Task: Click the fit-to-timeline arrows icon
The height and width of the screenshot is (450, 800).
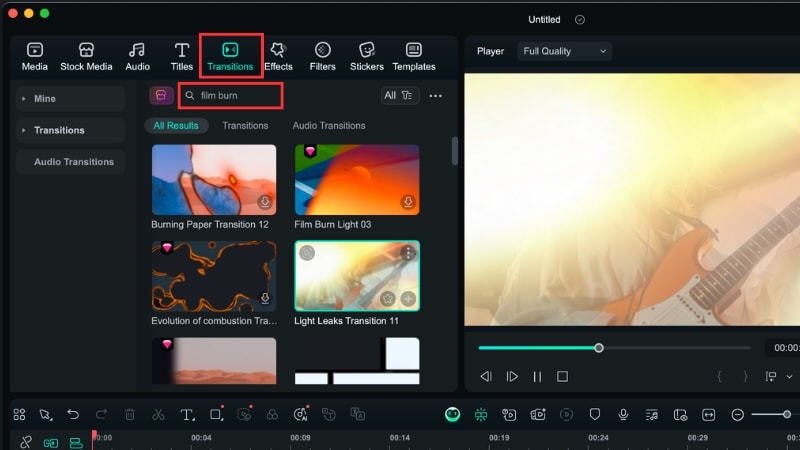Action: click(709, 415)
